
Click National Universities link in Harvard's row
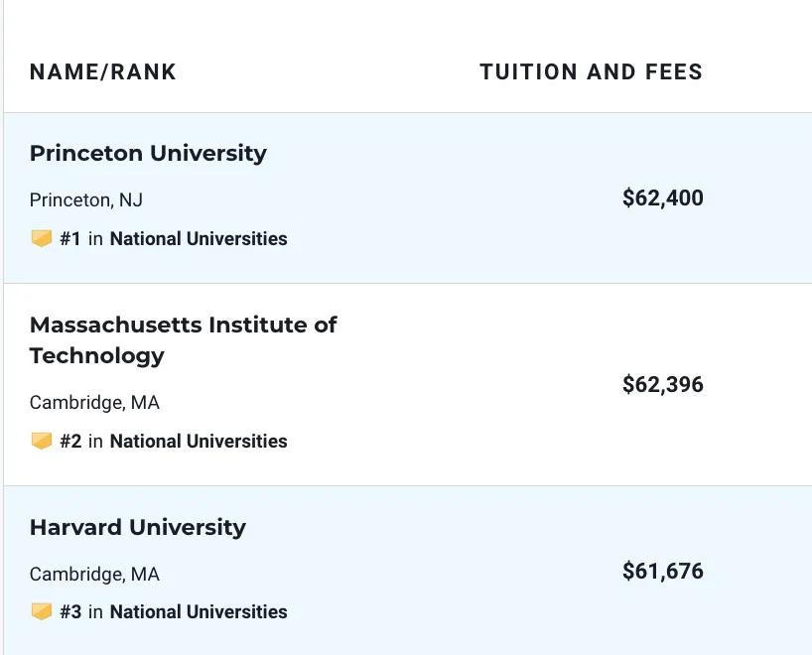coord(199,612)
